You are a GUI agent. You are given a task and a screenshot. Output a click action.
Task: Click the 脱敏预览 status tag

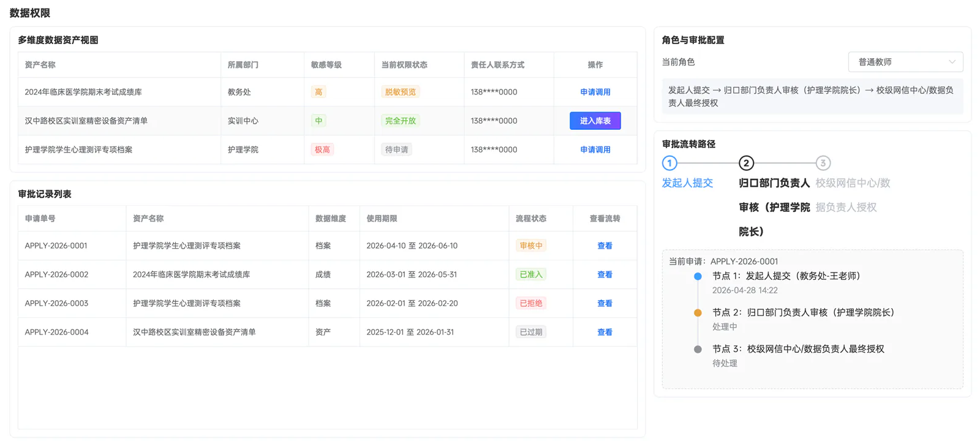[401, 92]
